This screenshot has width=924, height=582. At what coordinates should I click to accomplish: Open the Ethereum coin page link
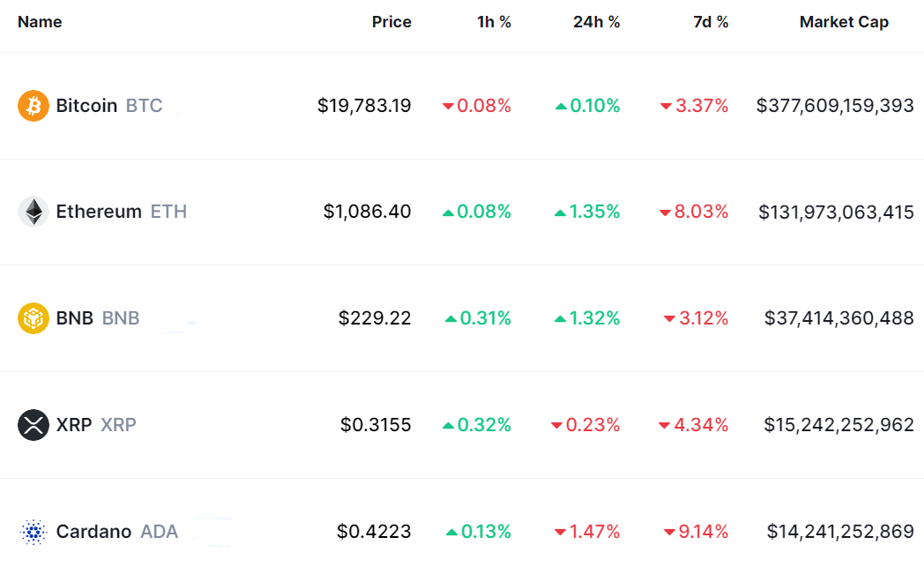(99, 212)
